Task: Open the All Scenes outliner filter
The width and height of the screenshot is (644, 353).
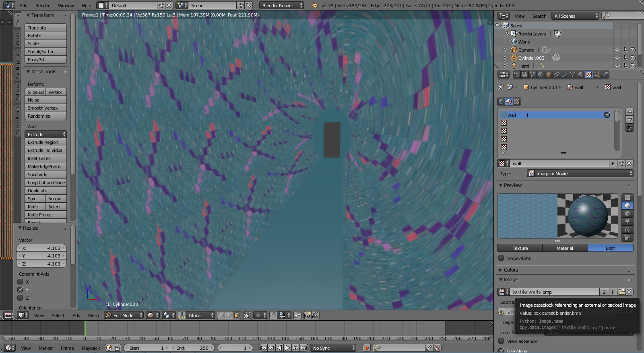Action: click(576, 16)
